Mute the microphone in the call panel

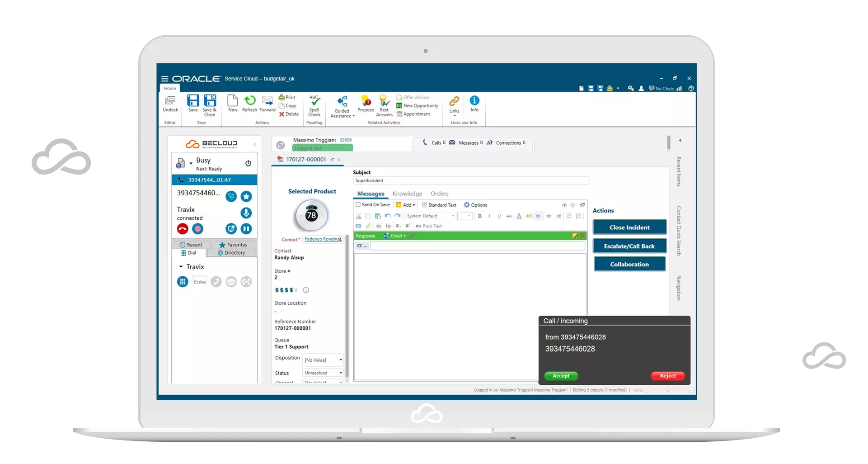coord(246,213)
